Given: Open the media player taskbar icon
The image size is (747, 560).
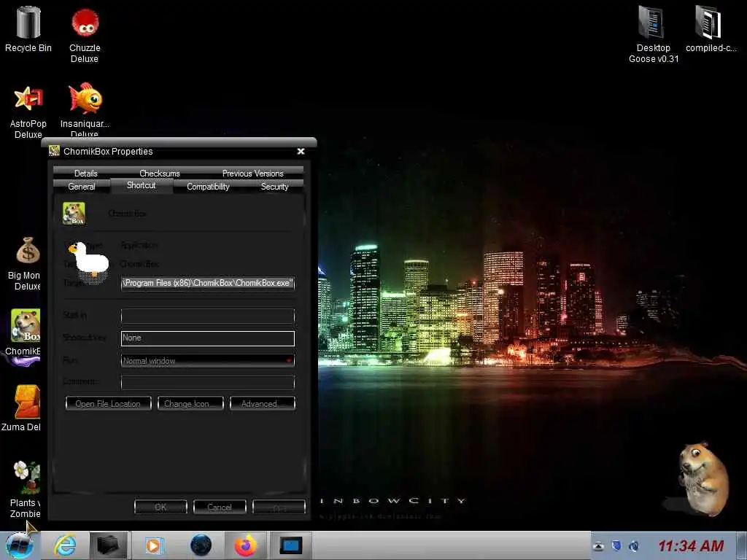Looking at the screenshot, I should [x=154, y=545].
